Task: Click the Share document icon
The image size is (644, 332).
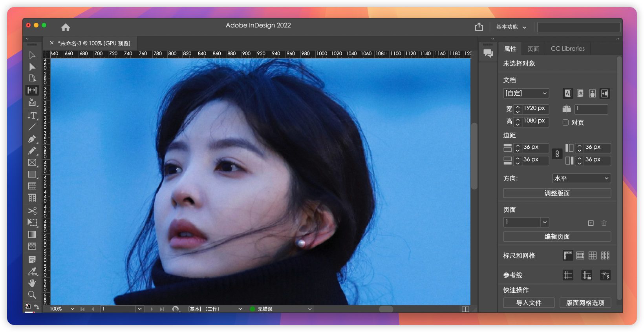Action: pos(479,27)
